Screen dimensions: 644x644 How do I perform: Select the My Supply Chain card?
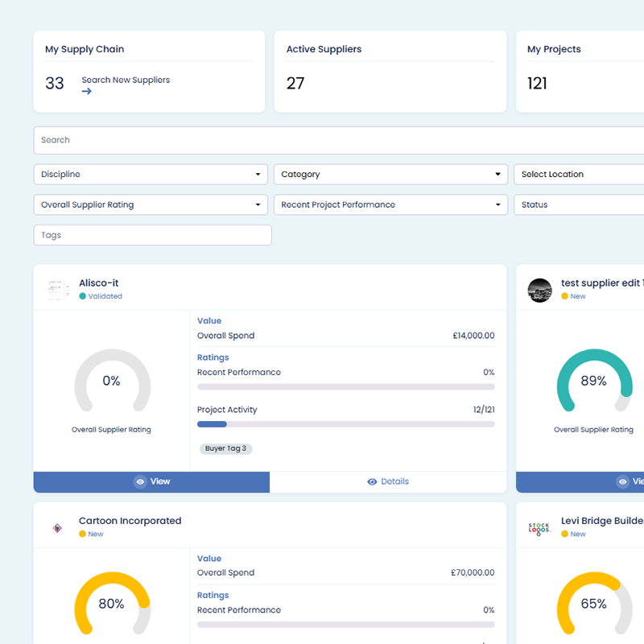(149, 72)
